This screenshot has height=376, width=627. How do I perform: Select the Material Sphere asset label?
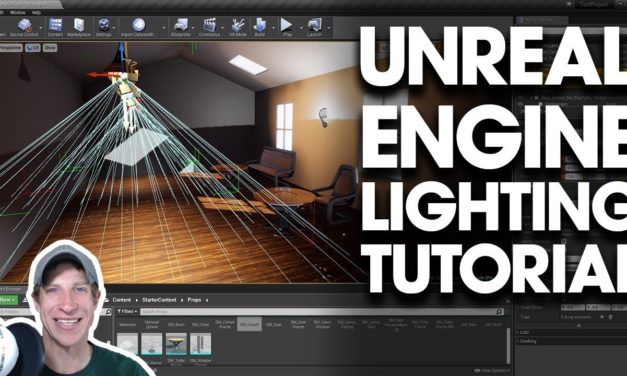click(x=152, y=324)
